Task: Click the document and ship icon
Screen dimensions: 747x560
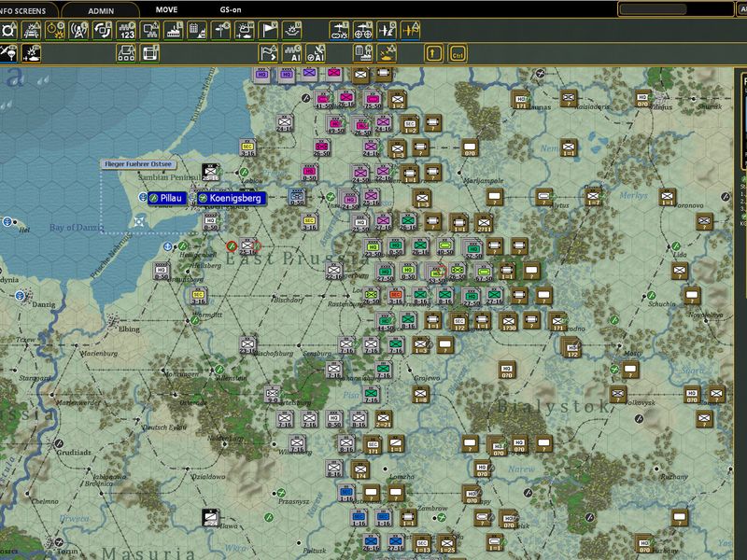Action: tap(363, 53)
